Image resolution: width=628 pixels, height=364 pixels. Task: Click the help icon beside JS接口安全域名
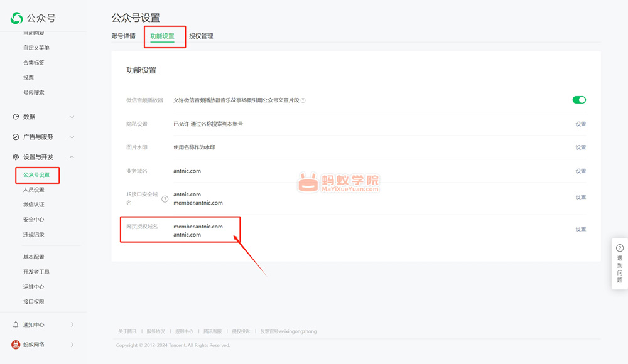point(165,198)
